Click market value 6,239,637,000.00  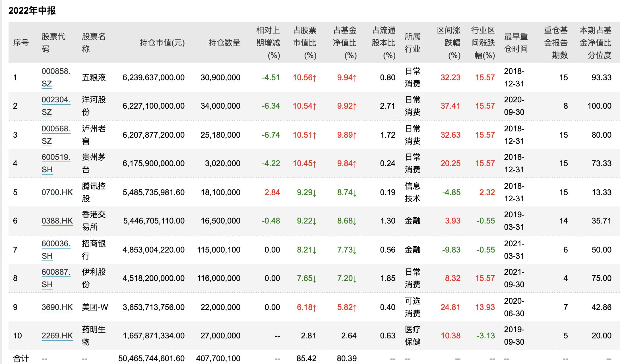point(154,77)
